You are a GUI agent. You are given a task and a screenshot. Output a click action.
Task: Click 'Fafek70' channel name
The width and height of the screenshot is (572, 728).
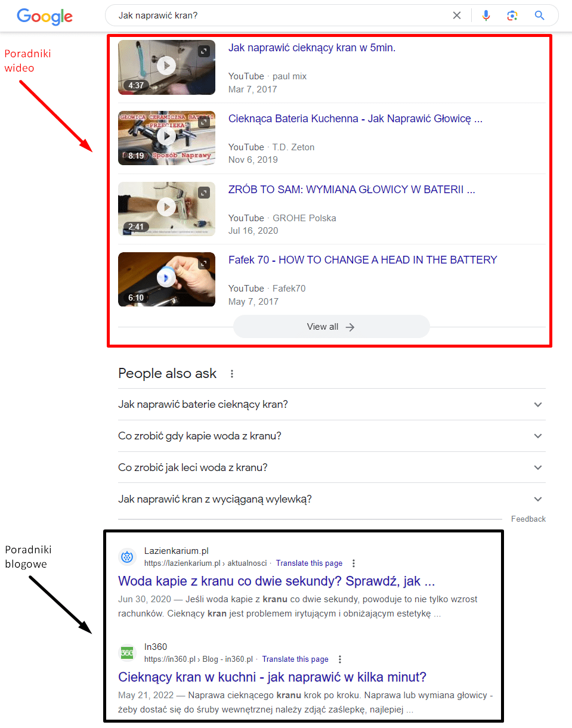point(289,289)
